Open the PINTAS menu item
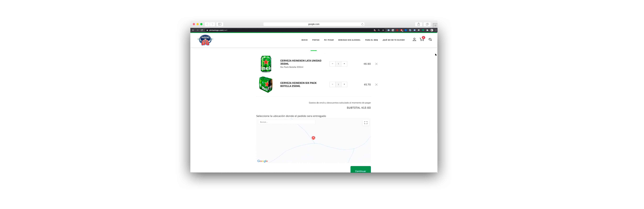 point(316,40)
